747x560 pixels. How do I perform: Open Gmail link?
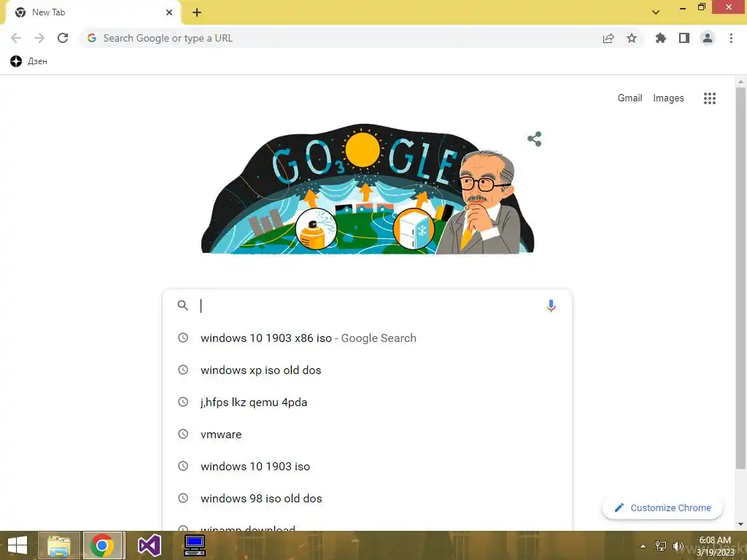tap(630, 98)
